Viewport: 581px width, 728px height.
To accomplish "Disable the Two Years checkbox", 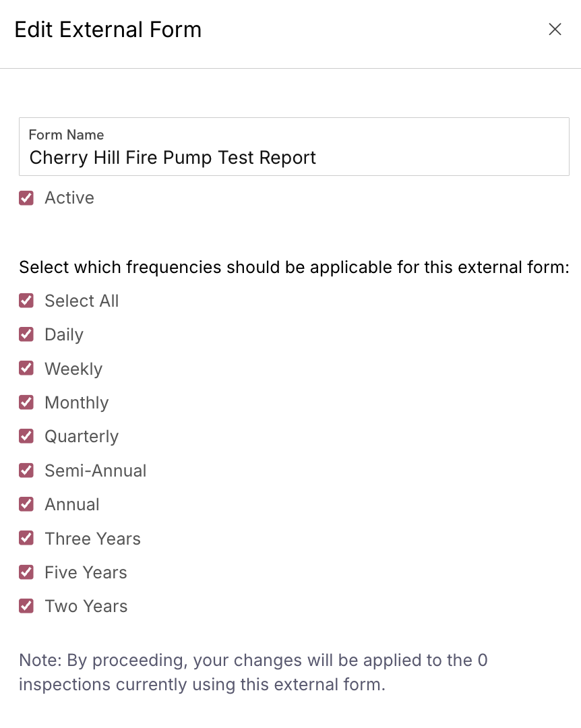I will (26, 606).
